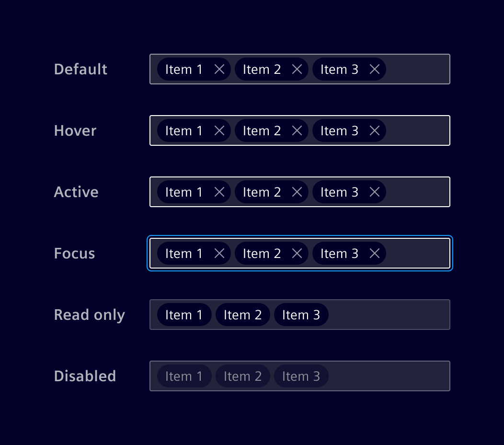Remove Item 2 from the Active input
Image resolution: width=504 pixels, height=445 pixels.
pos(297,192)
